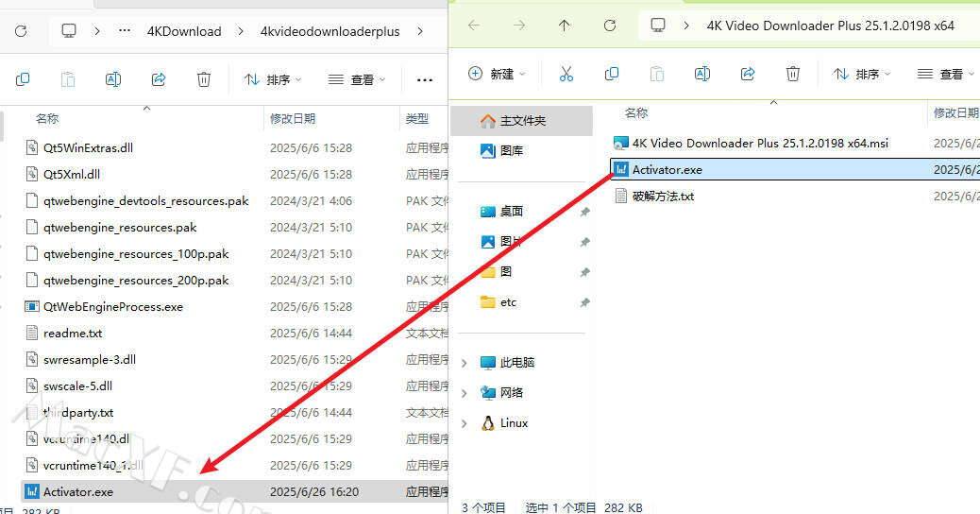Screen dimensions: 980x514
Task: Go back in right window
Action: tap(474, 26)
